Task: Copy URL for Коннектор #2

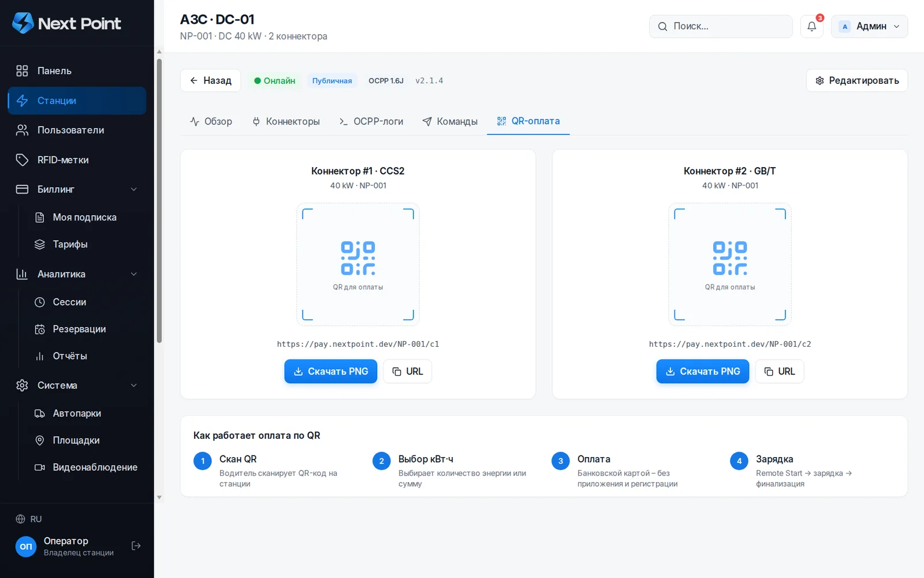Action: (780, 371)
